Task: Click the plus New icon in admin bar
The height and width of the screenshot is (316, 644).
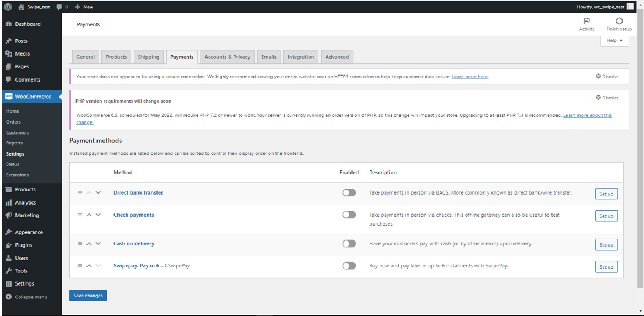Action: click(77, 7)
